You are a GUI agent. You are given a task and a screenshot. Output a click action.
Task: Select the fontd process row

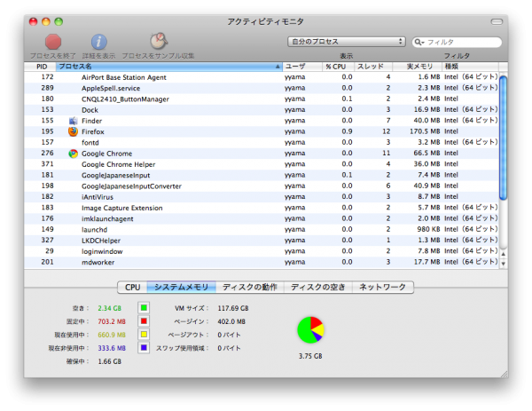pyautogui.click(x=262, y=143)
